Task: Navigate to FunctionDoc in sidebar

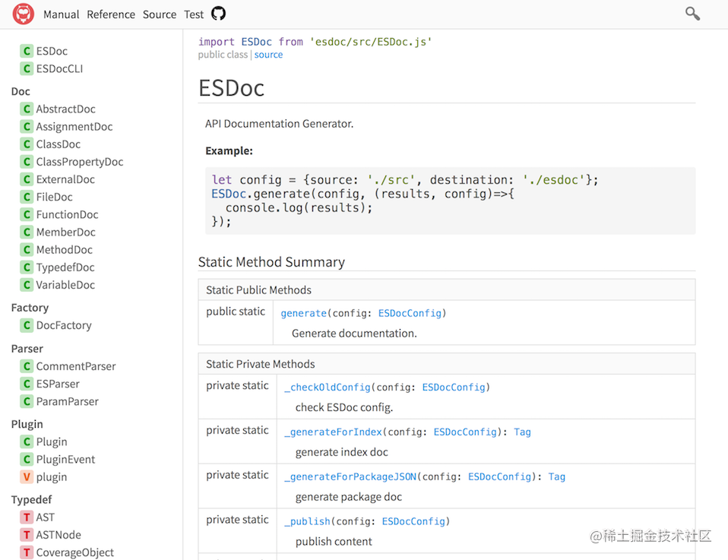Action: [x=68, y=215]
